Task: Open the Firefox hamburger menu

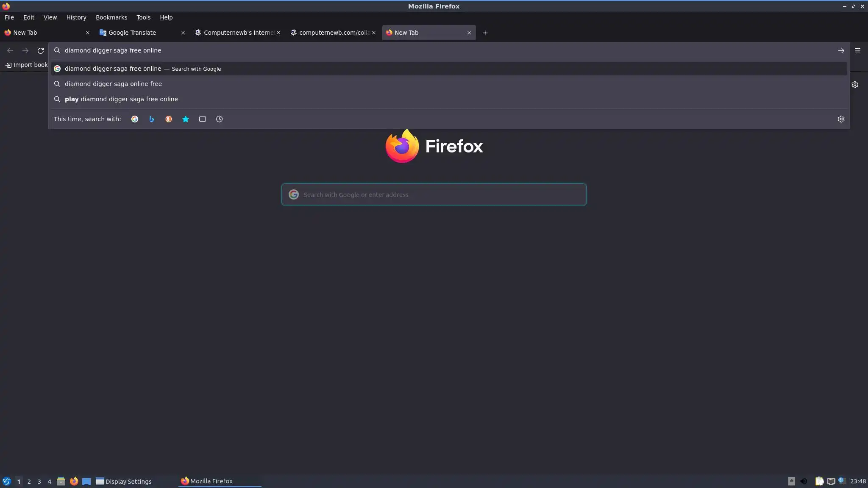Action: click(x=857, y=50)
